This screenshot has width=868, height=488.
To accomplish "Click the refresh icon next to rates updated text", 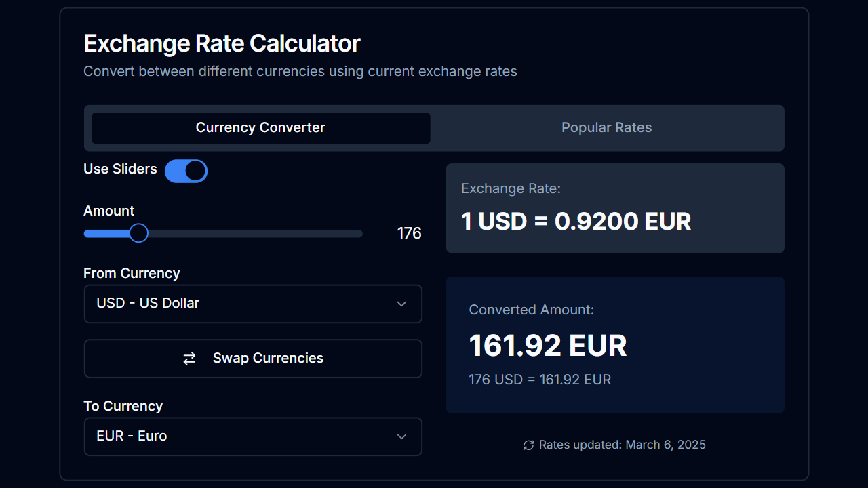I will (528, 445).
